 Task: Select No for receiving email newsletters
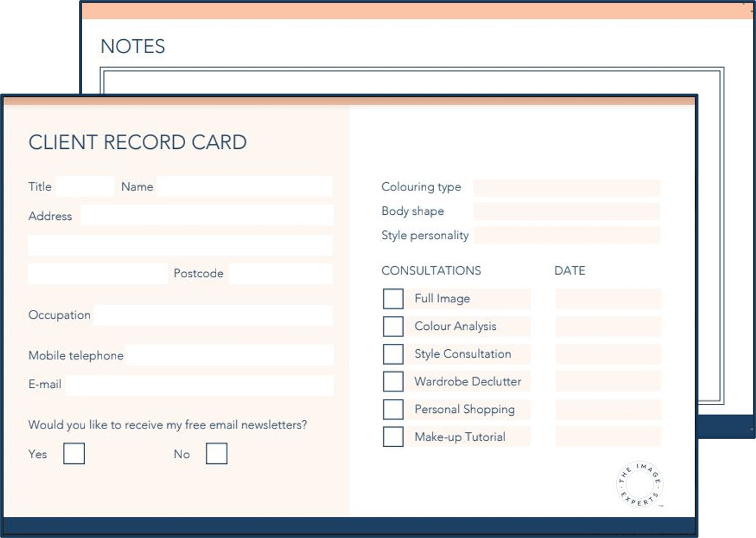tap(216, 454)
